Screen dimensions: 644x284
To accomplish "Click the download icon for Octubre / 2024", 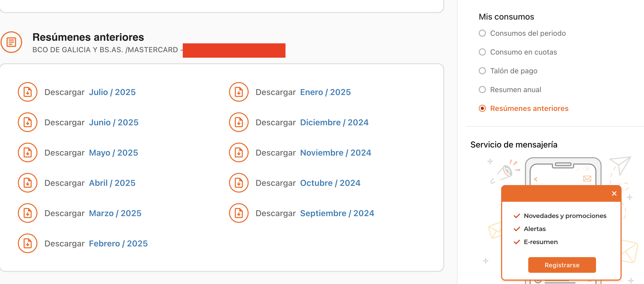I will pos(239,183).
